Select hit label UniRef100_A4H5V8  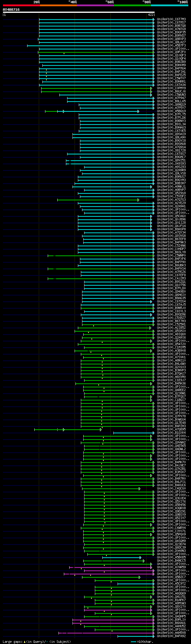(171, 633)
